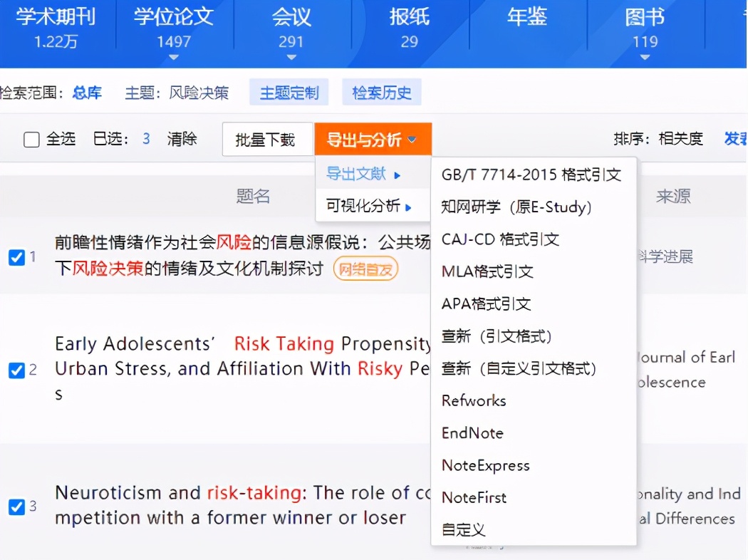Export references to NoteExpress
This screenshot has height=560, width=748.
(x=484, y=465)
